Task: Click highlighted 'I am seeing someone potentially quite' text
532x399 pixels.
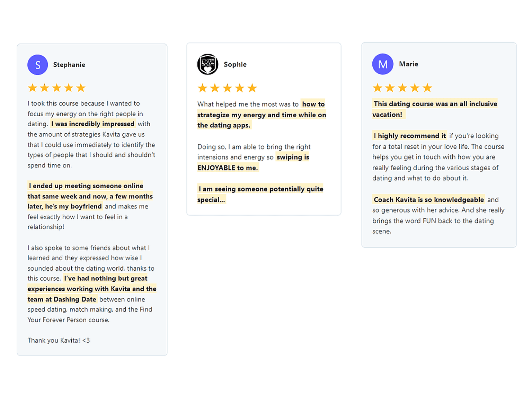Action: tap(260, 189)
